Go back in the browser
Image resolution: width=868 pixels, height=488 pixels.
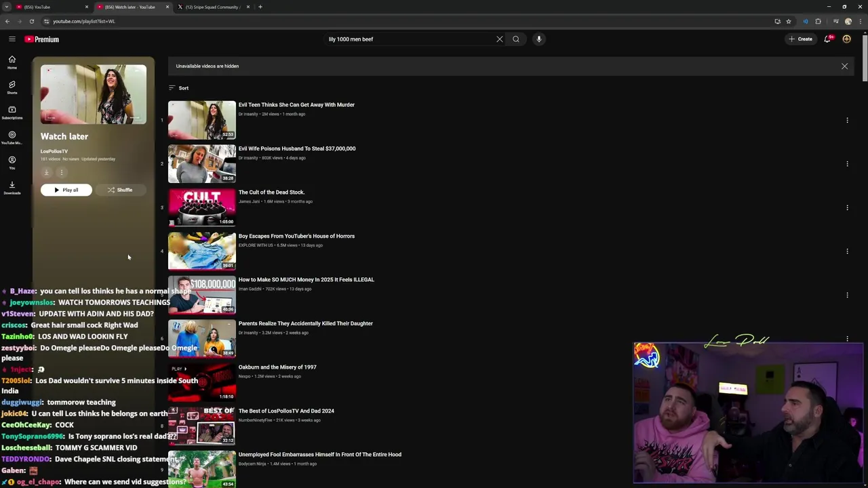coord(7,21)
